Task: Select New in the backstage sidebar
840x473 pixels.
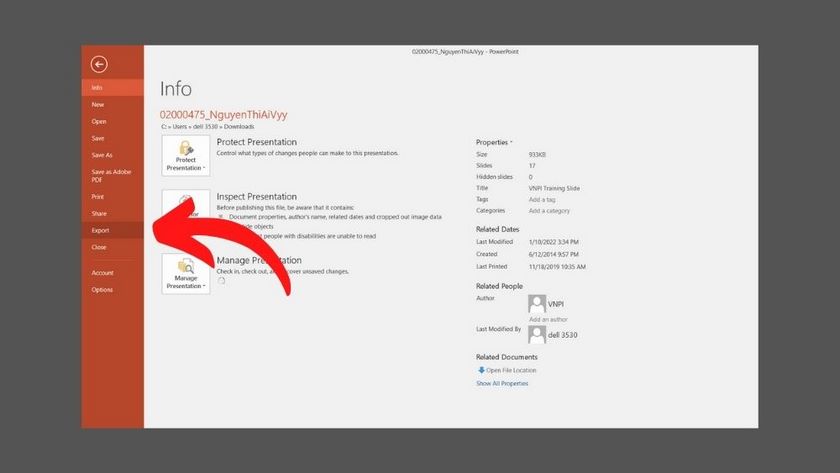Action: click(x=98, y=104)
